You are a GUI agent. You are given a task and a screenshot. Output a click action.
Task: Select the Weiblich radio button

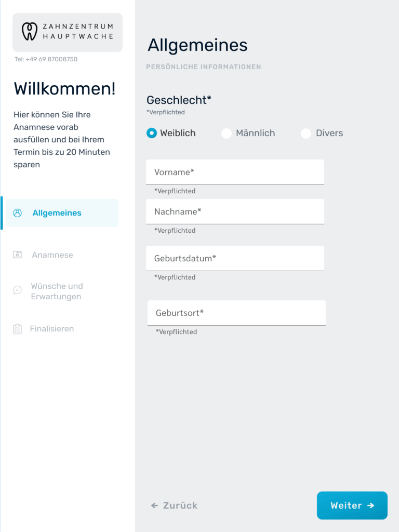[x=152, y=134]
